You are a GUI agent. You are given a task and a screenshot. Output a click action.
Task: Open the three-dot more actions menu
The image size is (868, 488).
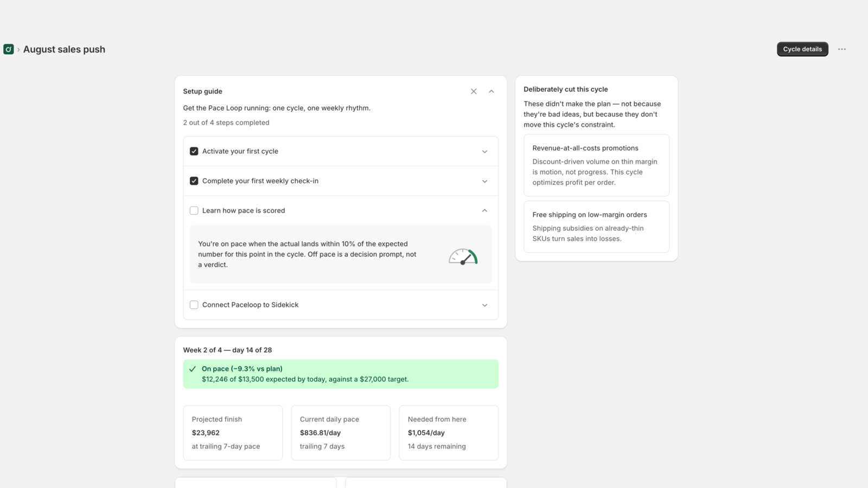click(842, 49)
